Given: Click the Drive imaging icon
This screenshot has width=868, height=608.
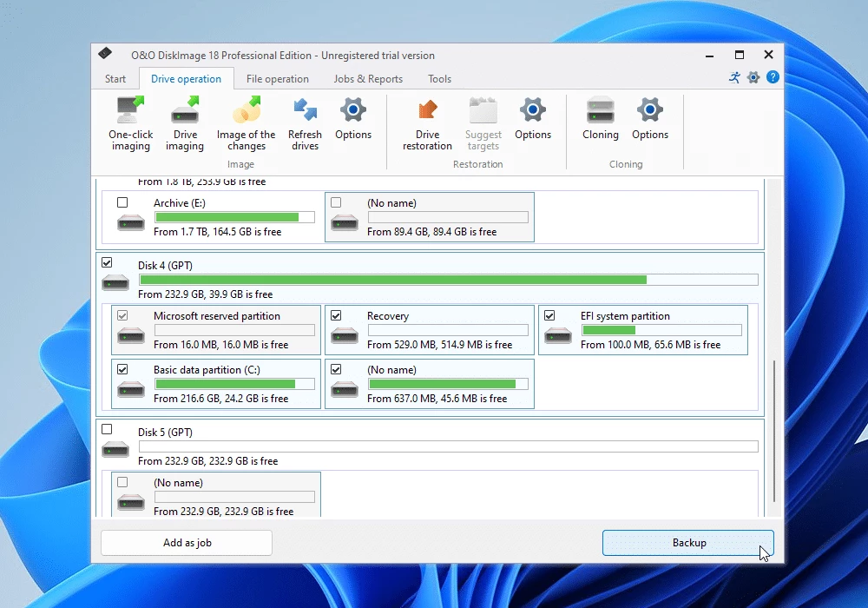Looking at the screenshot, I should click(185, 124).
